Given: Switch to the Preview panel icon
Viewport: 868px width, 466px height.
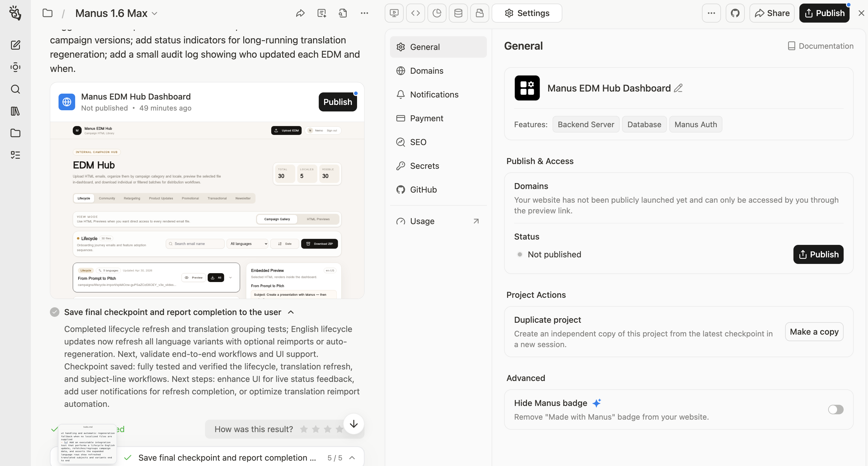Looking at the screenshot, I should [x=394, y=13].
